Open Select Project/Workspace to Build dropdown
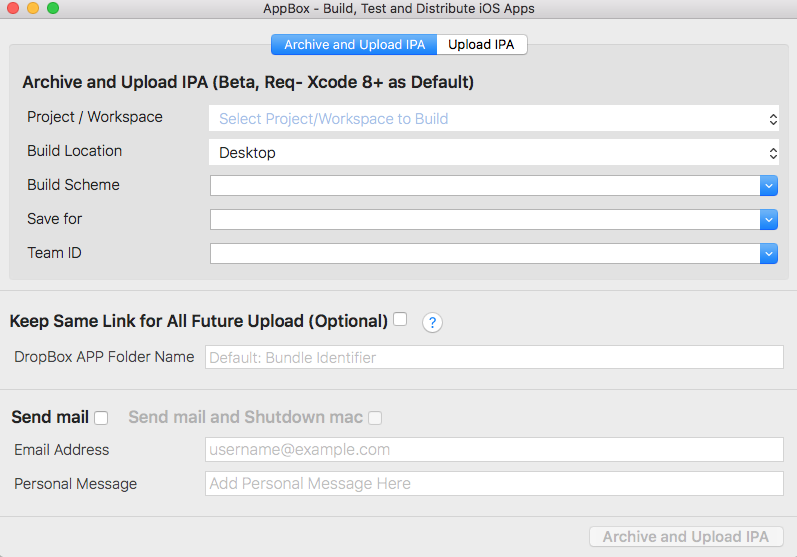This screenshot has height=557, width=797. (494, 118)
